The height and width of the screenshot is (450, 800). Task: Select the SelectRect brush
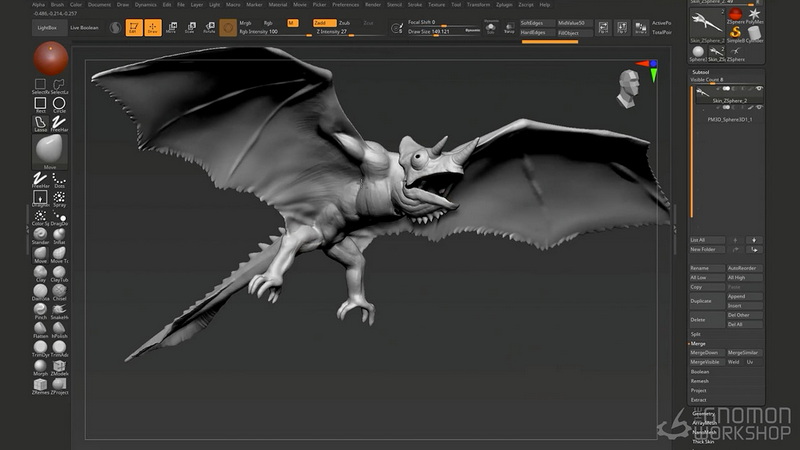point(40,86)
